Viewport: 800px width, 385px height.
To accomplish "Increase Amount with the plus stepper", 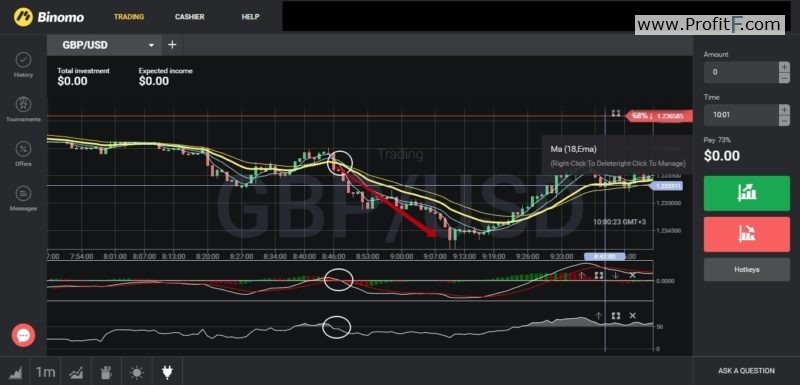I will pyautogui.click(x=784, y=67).
